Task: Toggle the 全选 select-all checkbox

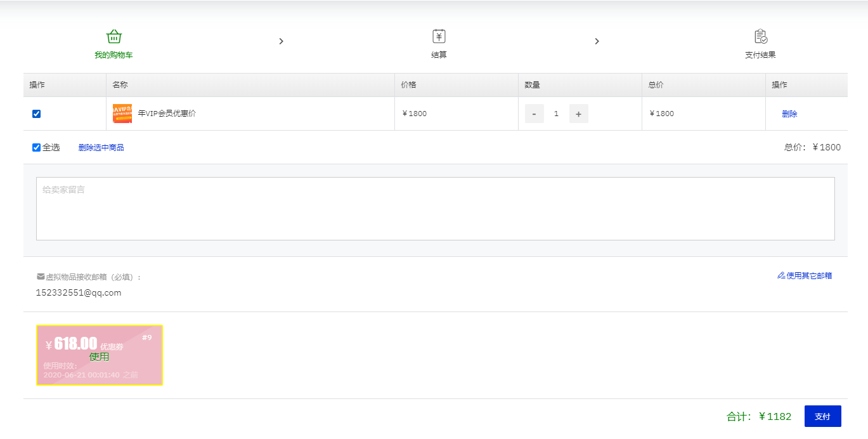Action: [37, 147]
